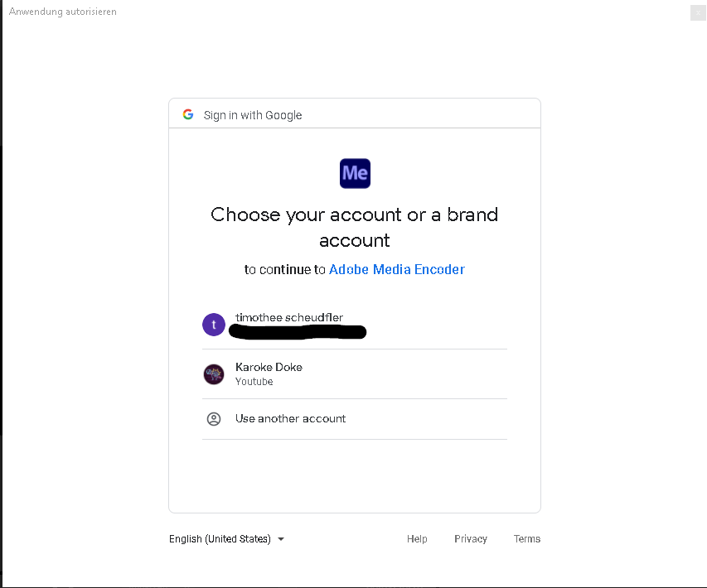Click the purple 't' account avatar
The width and height of the screenshot is (707, 588).
click(x=214, y=325)
